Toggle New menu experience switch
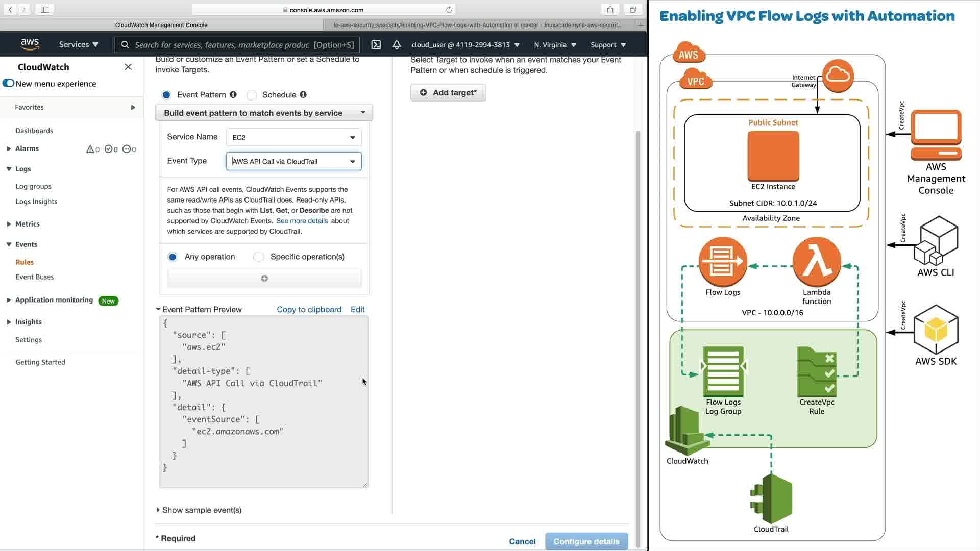980x551 pixels. point(8,83)
